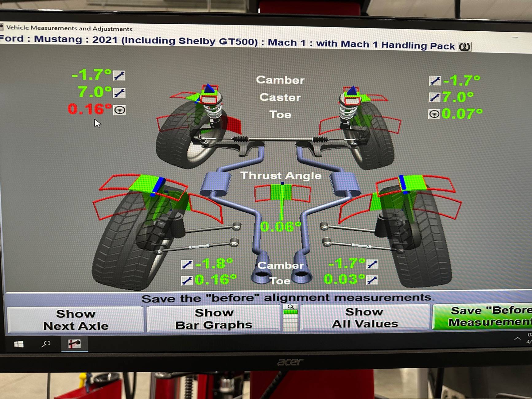Viewport: 532px width, 399px height.
Task: Select the right rear toe value 0.03°
Action: coord(345,279)
